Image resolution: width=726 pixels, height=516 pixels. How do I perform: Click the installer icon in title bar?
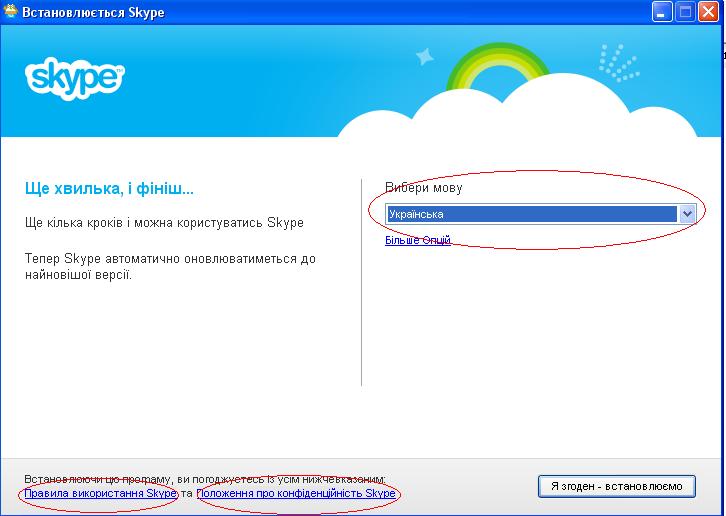(10, 11)
